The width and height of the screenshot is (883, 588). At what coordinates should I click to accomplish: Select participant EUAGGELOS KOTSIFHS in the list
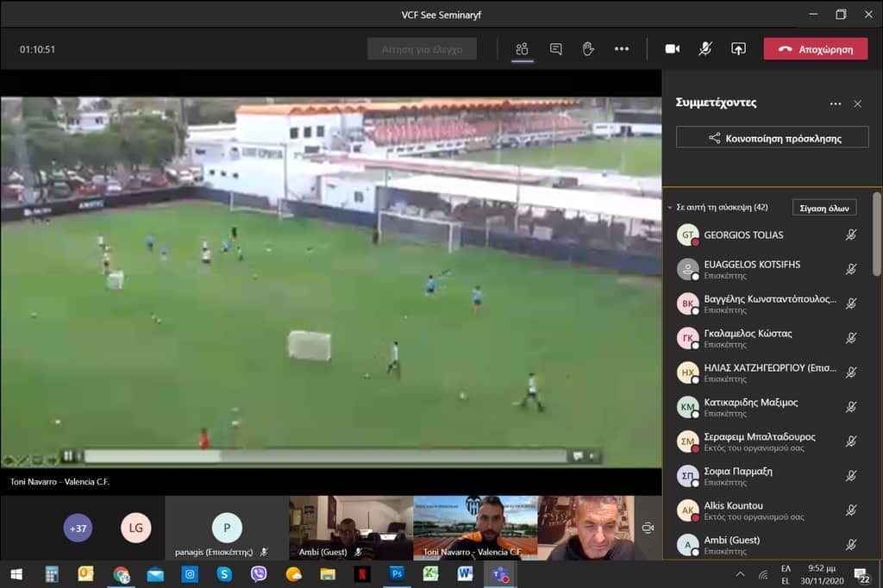tap(768, 269)
